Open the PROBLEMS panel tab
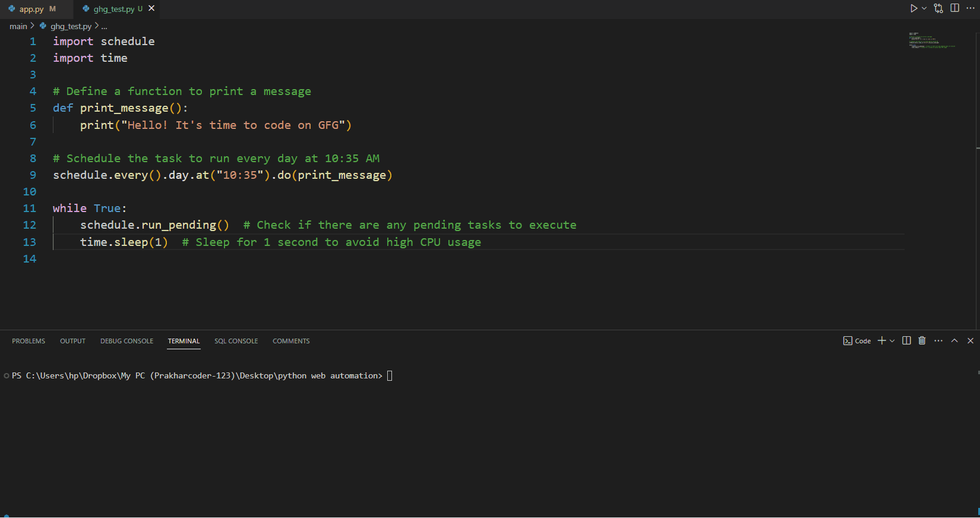980x518 pixels. point(29,341)
